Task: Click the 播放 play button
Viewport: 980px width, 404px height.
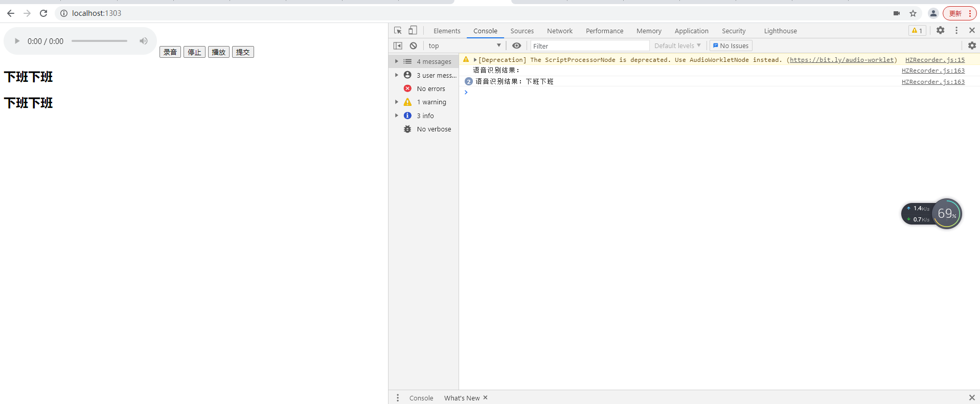Action: (219, 52)
